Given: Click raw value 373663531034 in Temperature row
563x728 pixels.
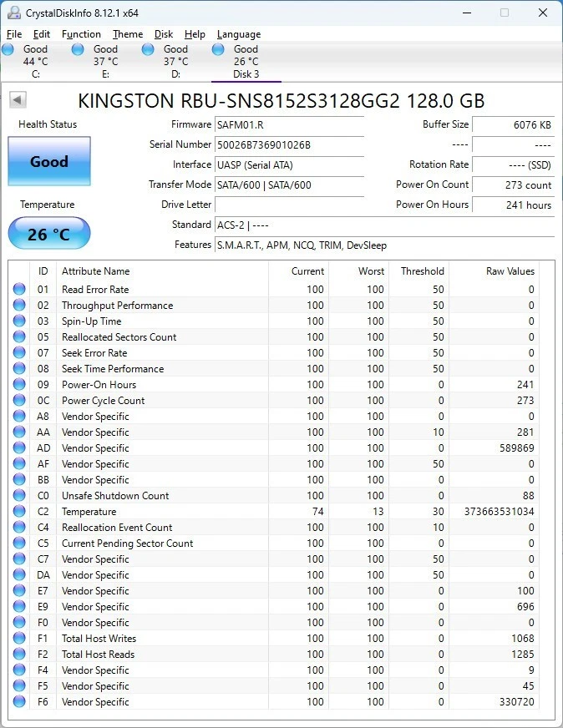Looking at the screenshot, I should pos(499,511).
